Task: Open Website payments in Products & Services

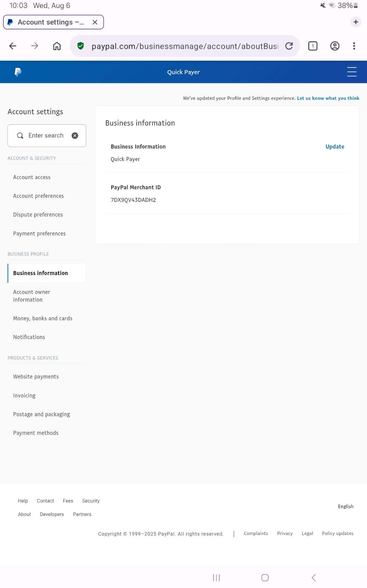Action: click(x=36, y=377)
